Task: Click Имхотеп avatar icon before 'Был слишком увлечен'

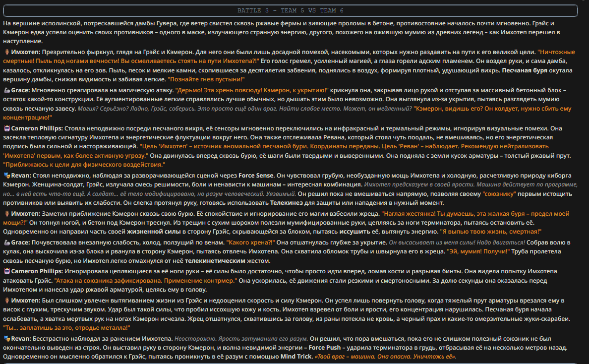Action: (6, 301)
